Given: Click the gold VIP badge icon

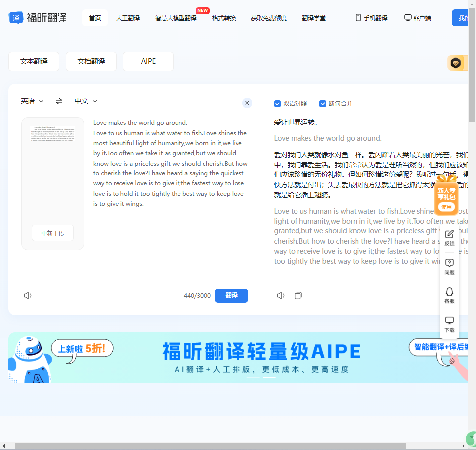Looking at the screenshot, I should click(x=456, y=63).
